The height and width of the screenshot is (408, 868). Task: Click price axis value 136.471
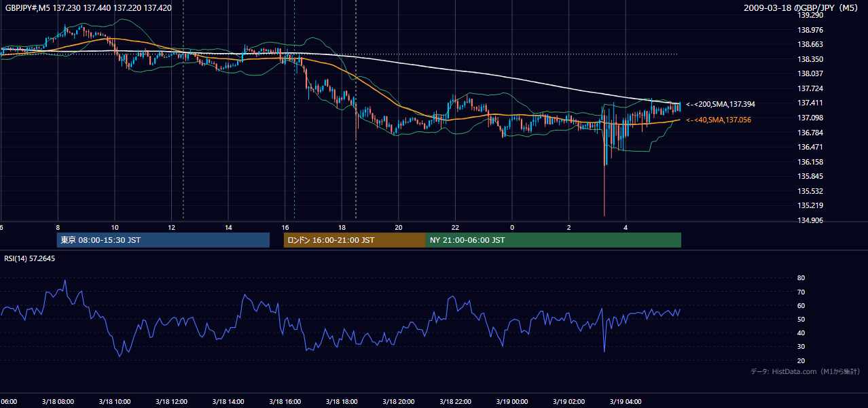811,147
